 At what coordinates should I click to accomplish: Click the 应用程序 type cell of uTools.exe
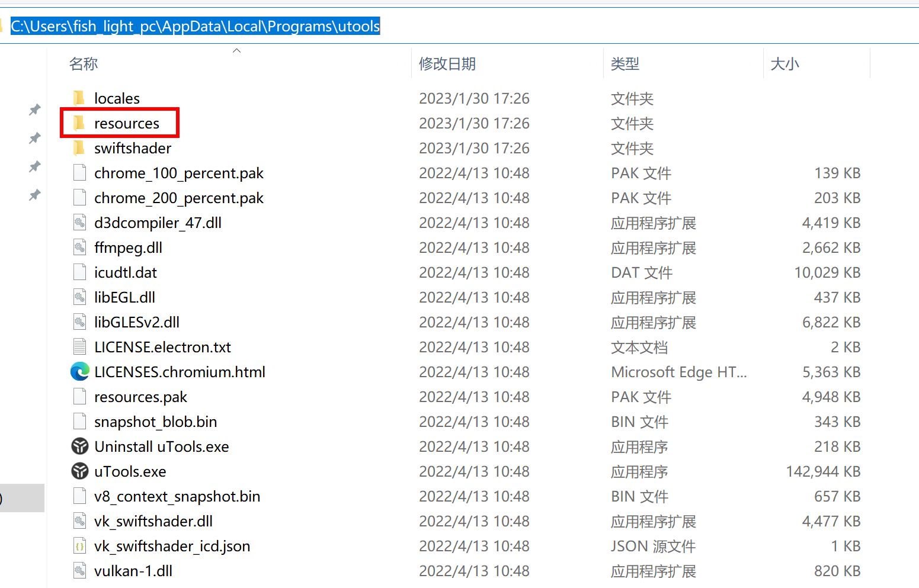(639, 471)
